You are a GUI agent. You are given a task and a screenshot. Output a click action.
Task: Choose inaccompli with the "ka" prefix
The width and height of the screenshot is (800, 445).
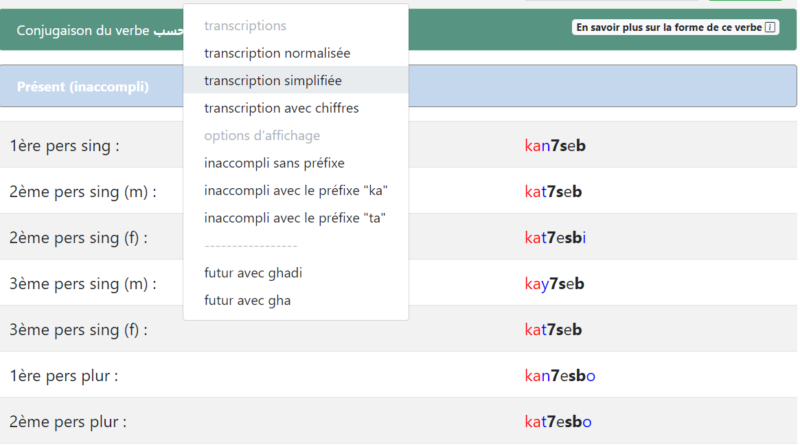(x=295, y=190)
